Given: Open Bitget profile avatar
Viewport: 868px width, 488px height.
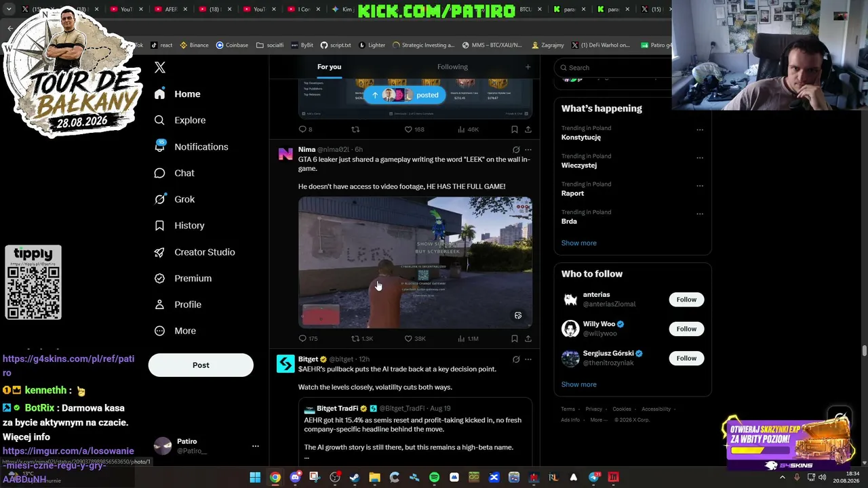Looking at the screenshot, I should (x=285, y=364).
